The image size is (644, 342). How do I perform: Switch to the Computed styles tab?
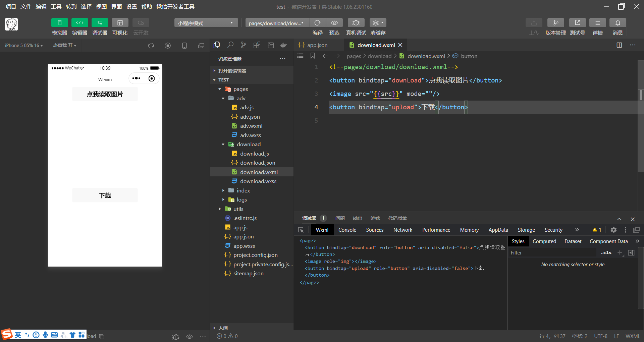(544, 241)
